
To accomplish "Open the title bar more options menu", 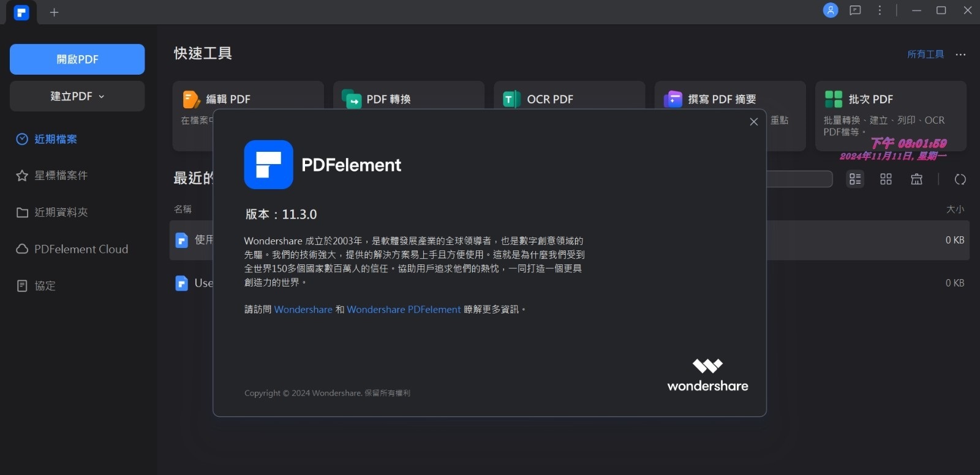I will 880,10.
